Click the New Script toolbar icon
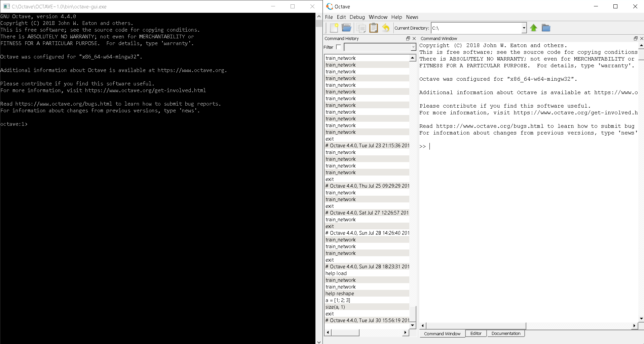644x344 pixels. (x=334, y=28)
